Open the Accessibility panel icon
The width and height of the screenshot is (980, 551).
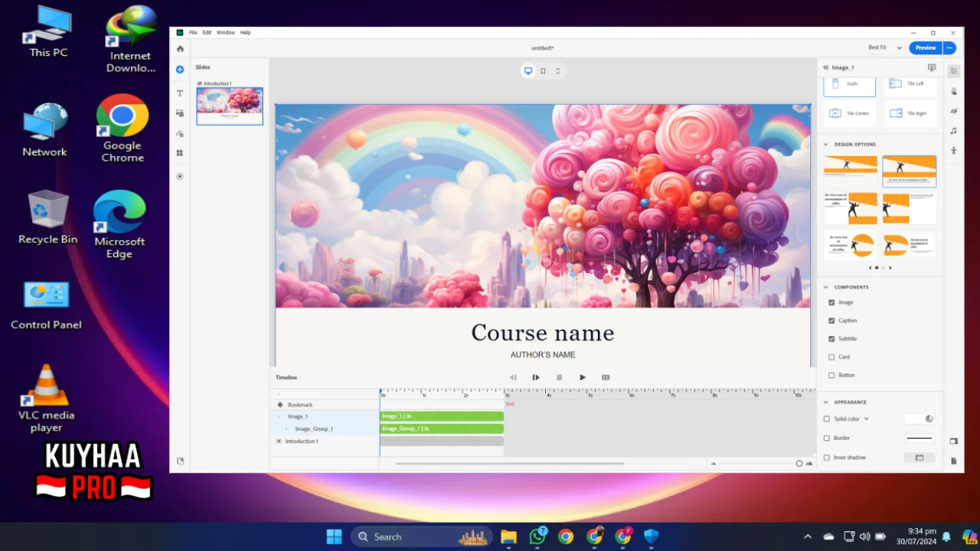(x=953, y=151)
